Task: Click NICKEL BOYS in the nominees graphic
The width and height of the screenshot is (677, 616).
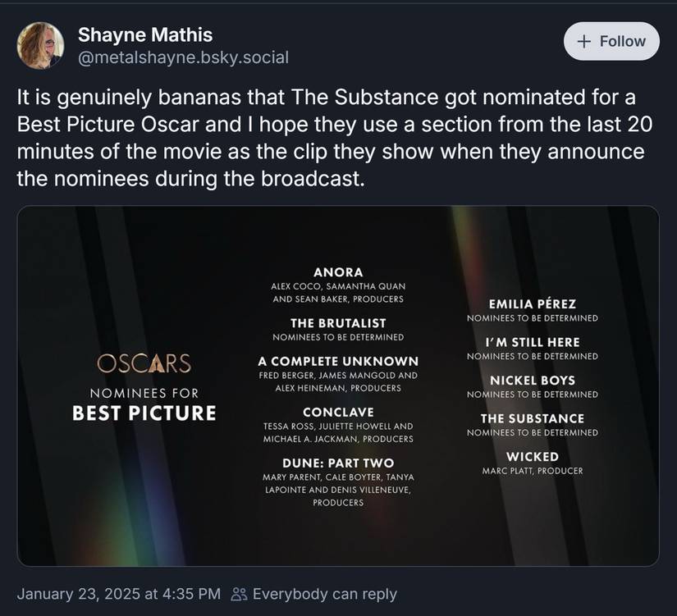Action: pos(532,381)
